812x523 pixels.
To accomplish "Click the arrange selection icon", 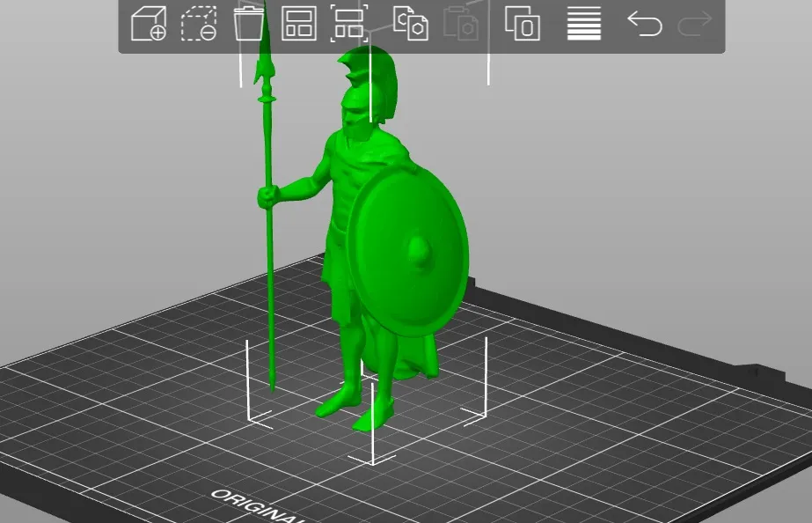I will (349, 24).
